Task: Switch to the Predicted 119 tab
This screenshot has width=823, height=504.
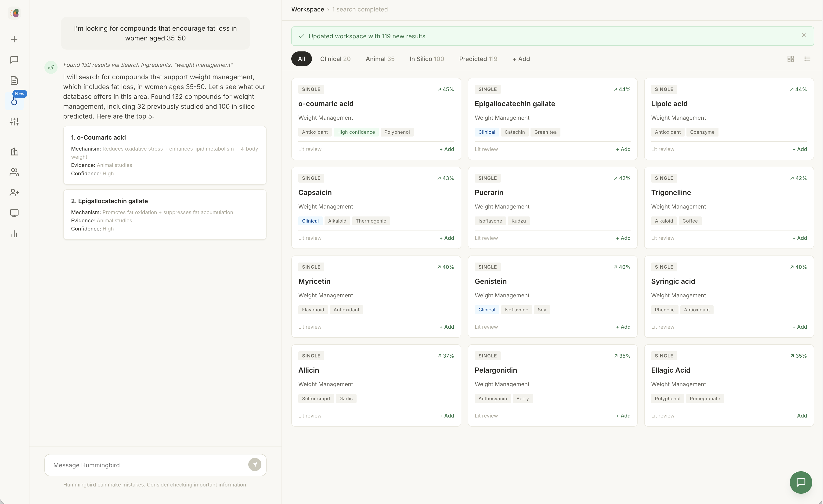Action: coord(478,59)
